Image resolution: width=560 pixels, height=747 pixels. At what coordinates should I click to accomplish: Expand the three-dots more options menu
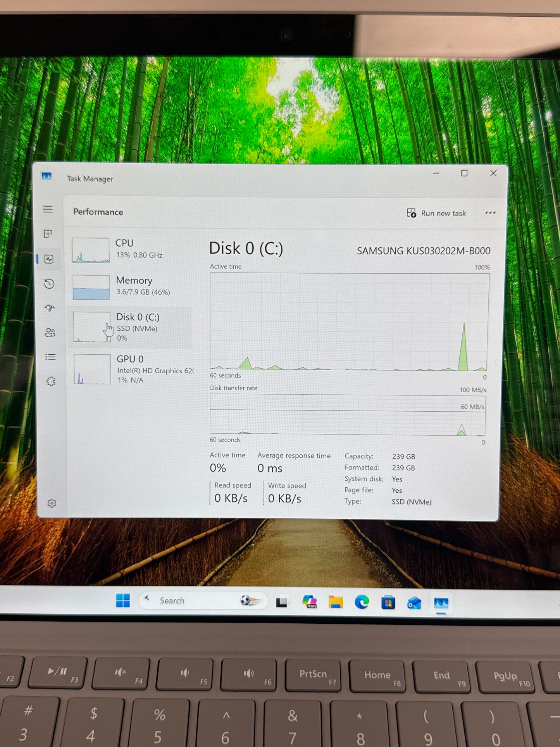coord(490,213)
